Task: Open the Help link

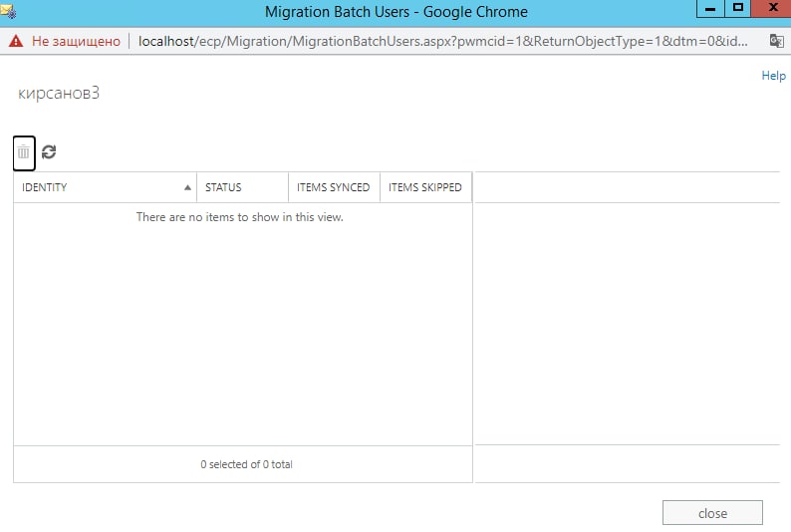Action: 773,76
